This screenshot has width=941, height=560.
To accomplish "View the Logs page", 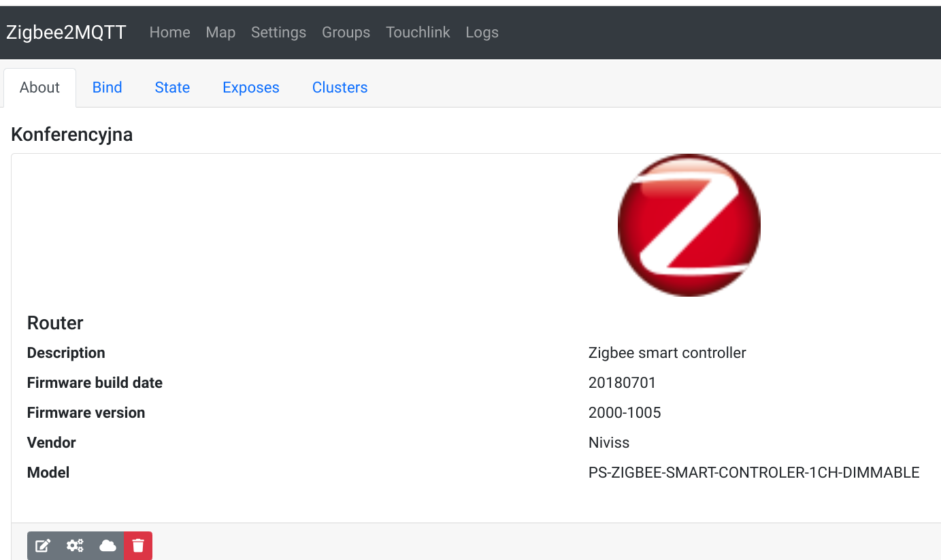I will 482,32.
